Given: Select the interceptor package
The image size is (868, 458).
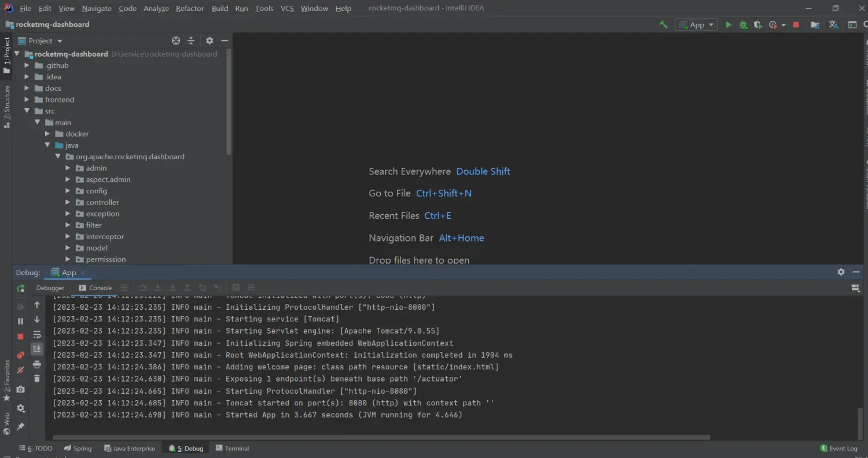Looking at the screenshot, I should [105, 236].
